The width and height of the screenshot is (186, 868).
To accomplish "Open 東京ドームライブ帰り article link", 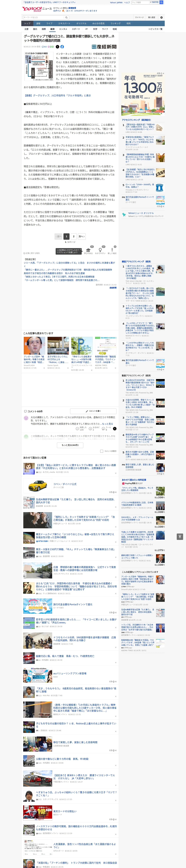I will (75, 535).
